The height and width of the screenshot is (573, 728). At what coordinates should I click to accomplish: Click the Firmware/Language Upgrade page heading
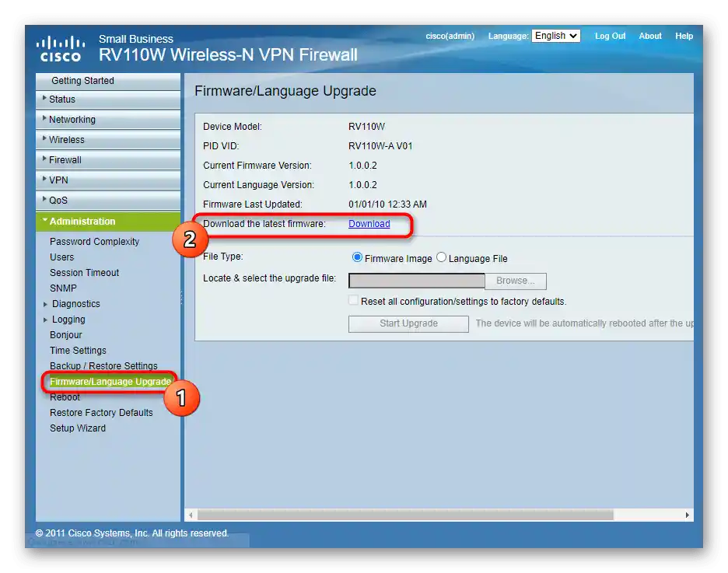click(285, 91)
